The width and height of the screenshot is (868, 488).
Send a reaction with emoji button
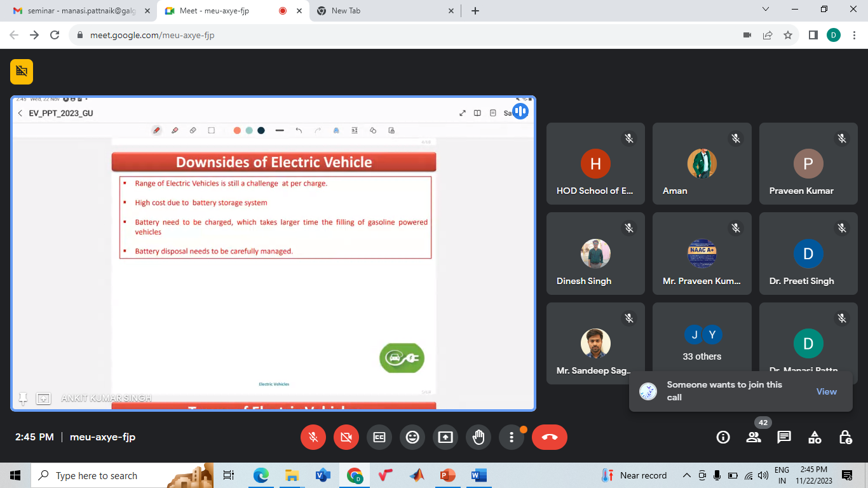click(412, 437)
